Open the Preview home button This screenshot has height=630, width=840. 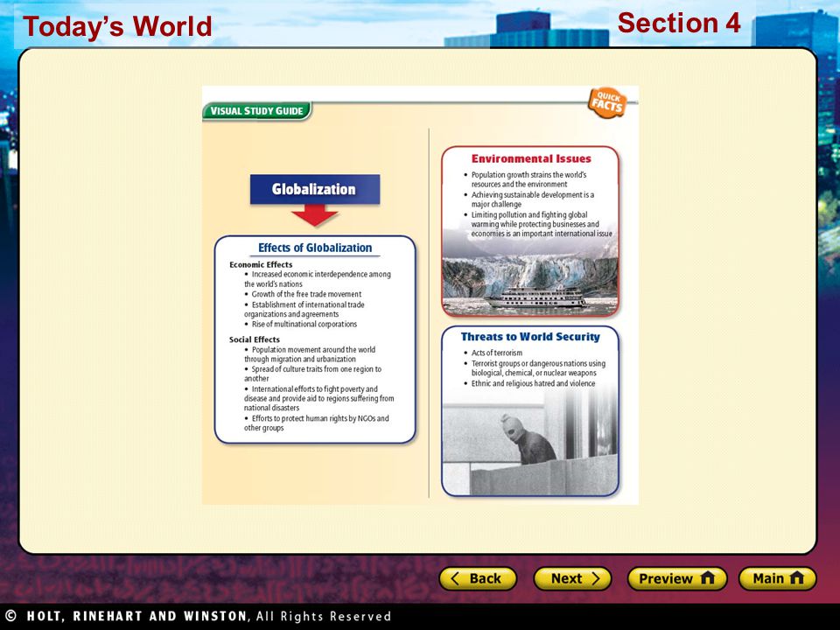[x=677, y=578]
